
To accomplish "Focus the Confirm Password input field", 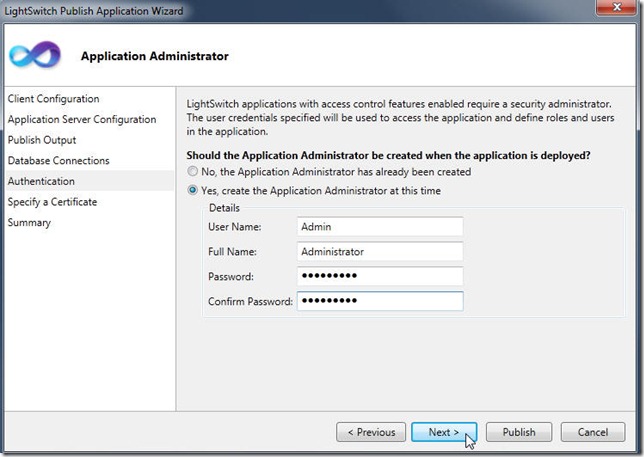I will [380, 301].
